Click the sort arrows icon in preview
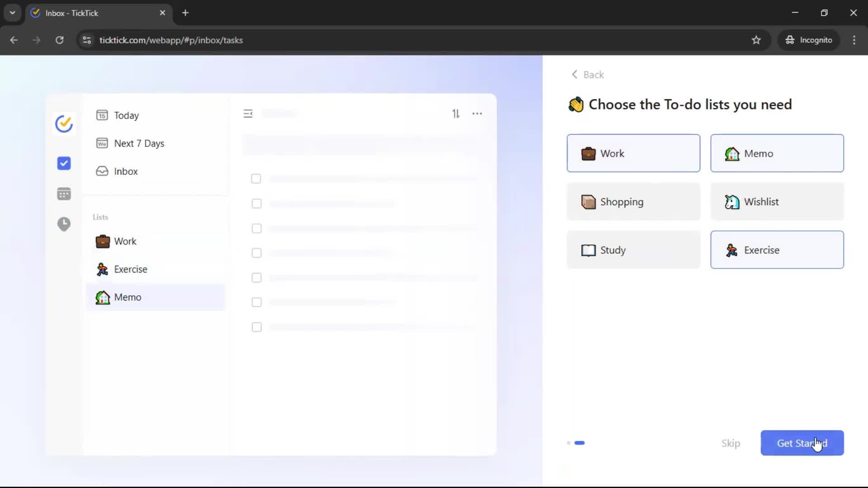The image size is (868, 488). pos(456,114)
